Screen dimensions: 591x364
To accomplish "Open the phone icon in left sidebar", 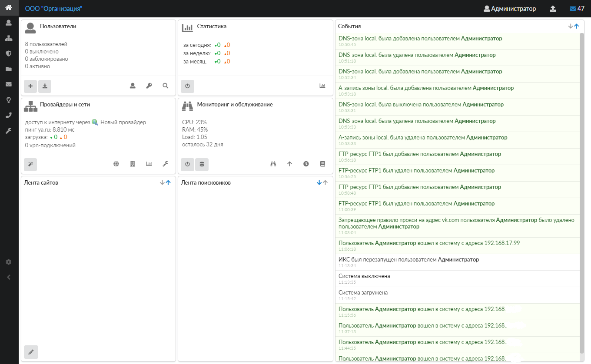I will [x=8, y=115].
